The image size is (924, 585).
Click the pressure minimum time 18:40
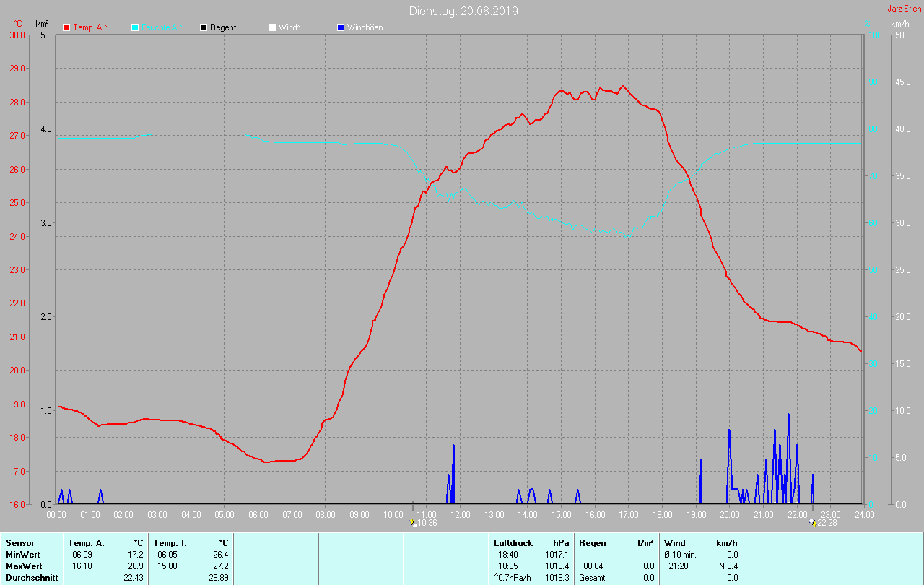507,555
